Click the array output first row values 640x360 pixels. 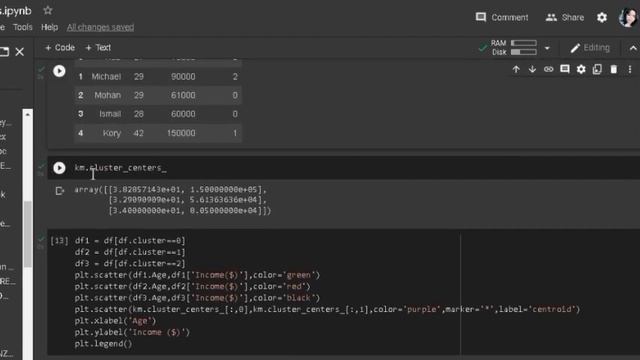(x=187, y=189)
